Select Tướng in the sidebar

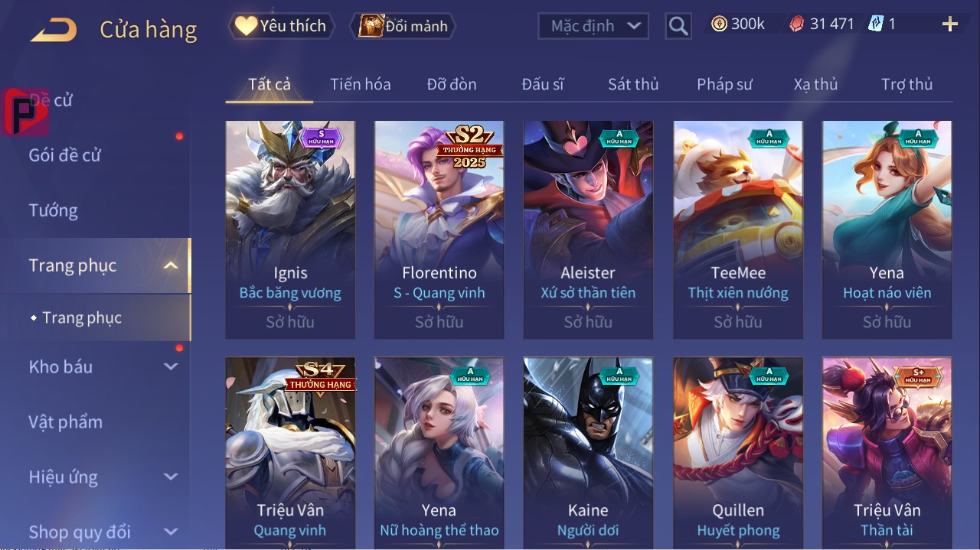[54, 210]
